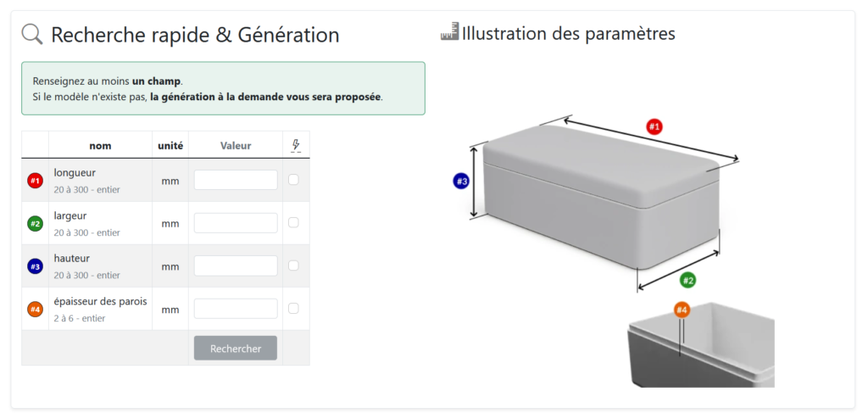
Task: Toggle the hauteur row checkbox
Action: click(x=294, y=266)
